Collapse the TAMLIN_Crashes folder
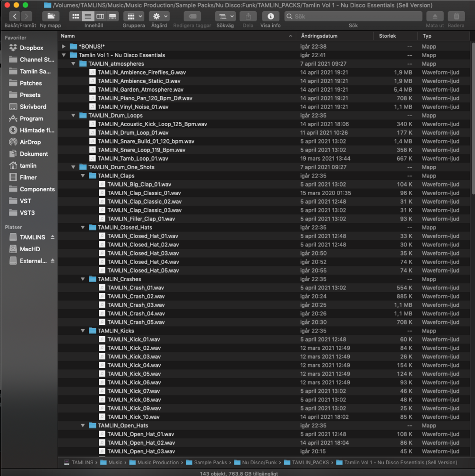Screen dimensions: 475x476 pos(83,279)
